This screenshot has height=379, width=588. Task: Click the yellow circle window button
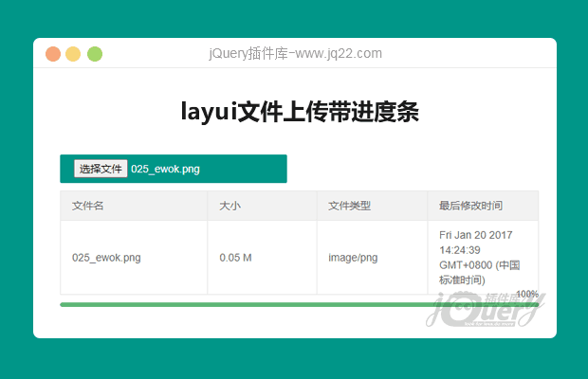point(74,53)
